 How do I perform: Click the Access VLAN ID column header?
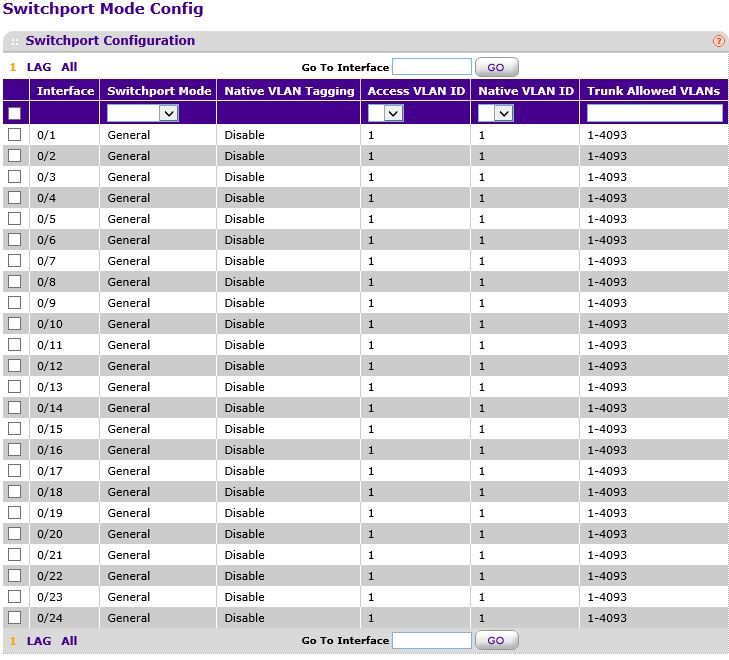416,91
